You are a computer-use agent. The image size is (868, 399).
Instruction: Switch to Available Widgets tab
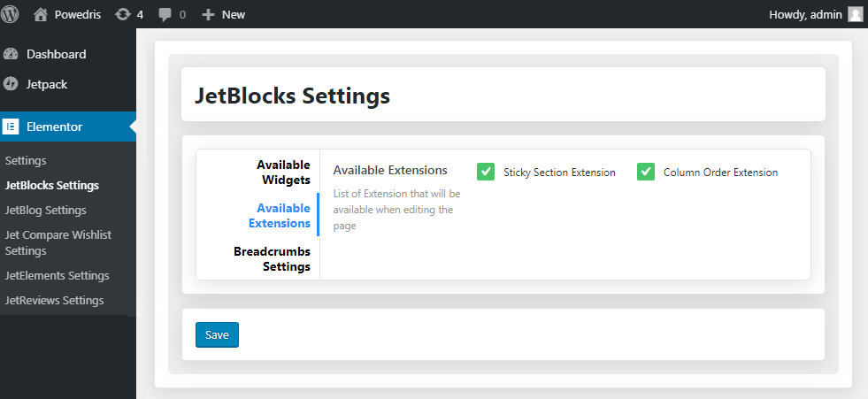(x=283, y=173)
